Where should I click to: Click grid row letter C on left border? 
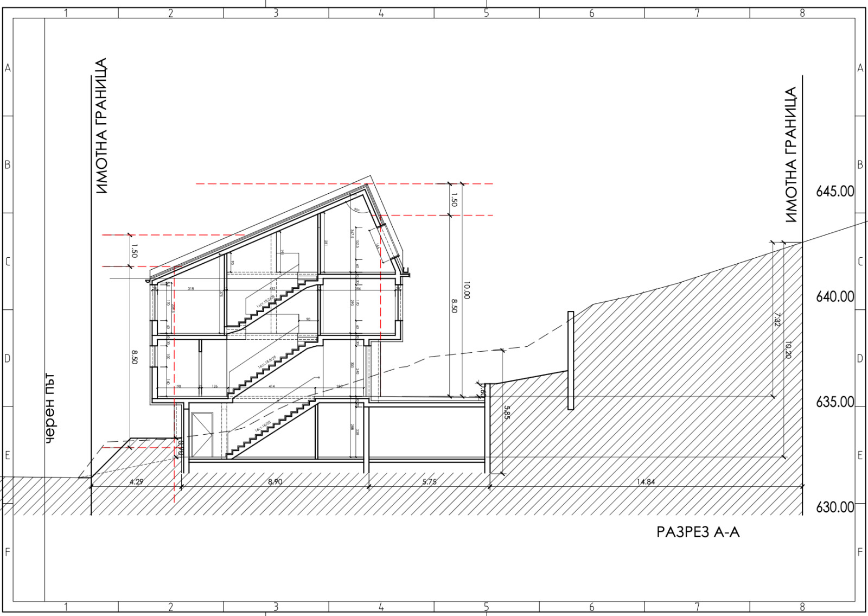[8, 262]
